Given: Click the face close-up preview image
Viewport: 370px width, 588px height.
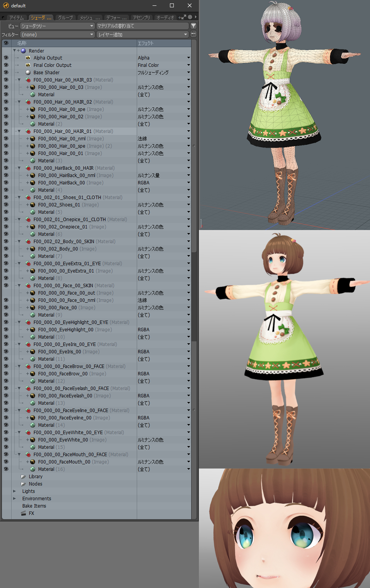Looking at the screenshot, I should tap(285, 528).
